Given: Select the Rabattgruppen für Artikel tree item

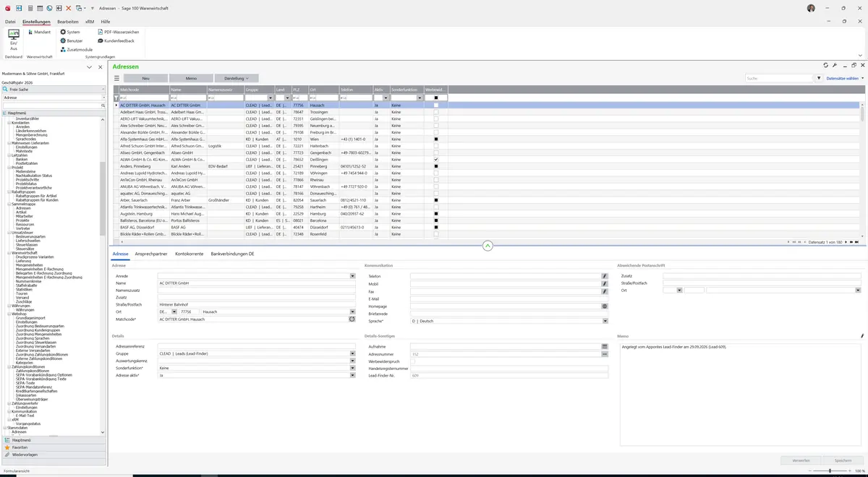Looking at the screenshot, I should tap(38, 196).
